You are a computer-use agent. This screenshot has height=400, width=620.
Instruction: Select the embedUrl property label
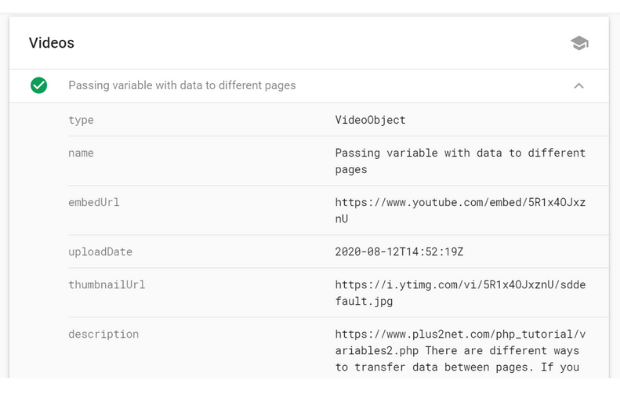point(94,202)
